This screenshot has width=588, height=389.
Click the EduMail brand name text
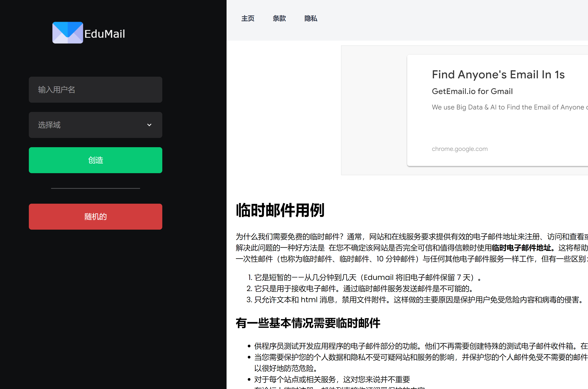click(105, 34)
